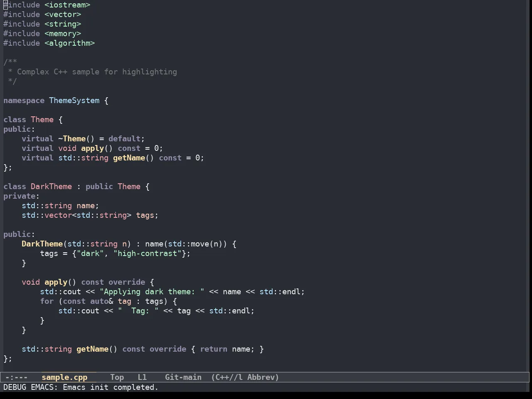Screen dimensions: 532x399
Task: Click the comment 'Complex C++ sample for highlighting'
Action: click(x=97, y=72)
